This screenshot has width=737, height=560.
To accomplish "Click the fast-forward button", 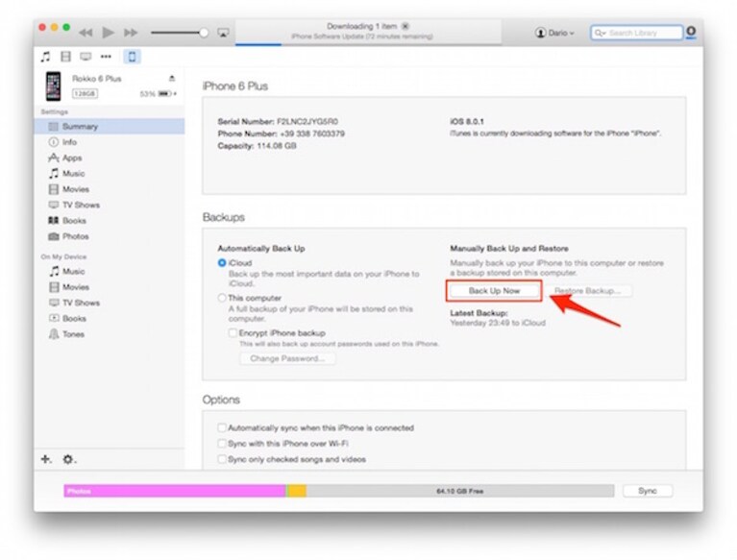I will tap(131, 33).
